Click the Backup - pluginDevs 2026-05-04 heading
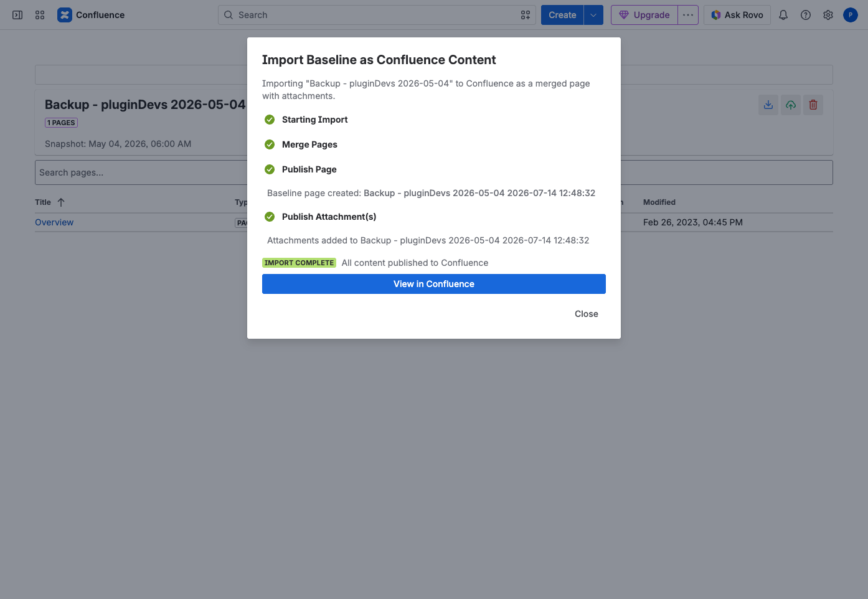868x599 pixels. tap(145, 105)
